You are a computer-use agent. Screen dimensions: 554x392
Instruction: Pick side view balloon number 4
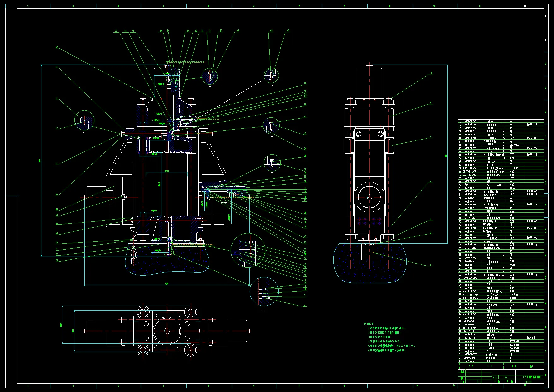pos(430,181)
